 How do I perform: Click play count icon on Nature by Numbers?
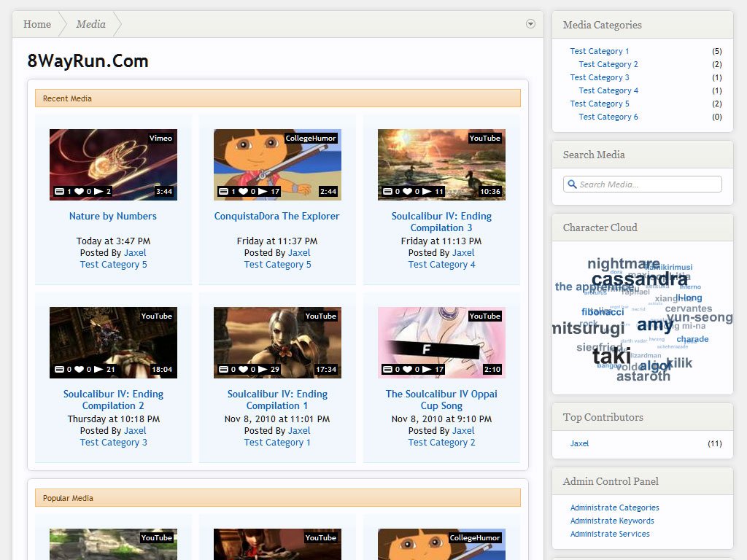pyautogui.click(x=98, y=192)
